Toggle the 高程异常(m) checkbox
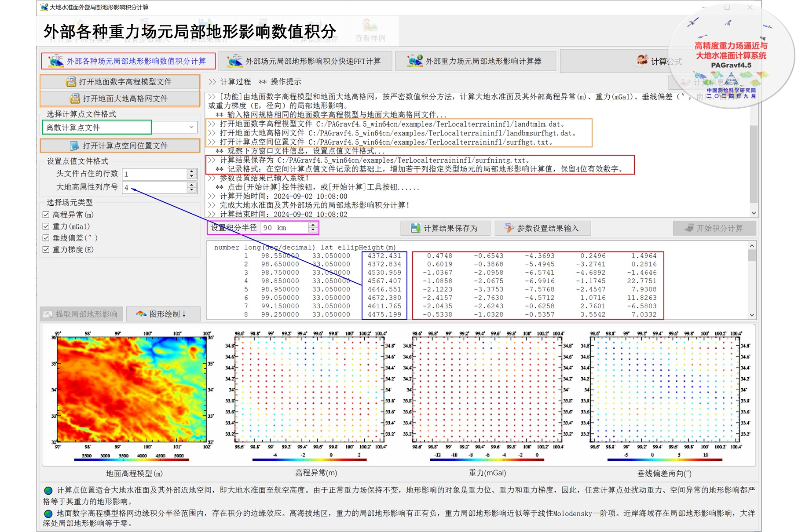The height and width of the screenshot is (532, 798). (46, 215)
